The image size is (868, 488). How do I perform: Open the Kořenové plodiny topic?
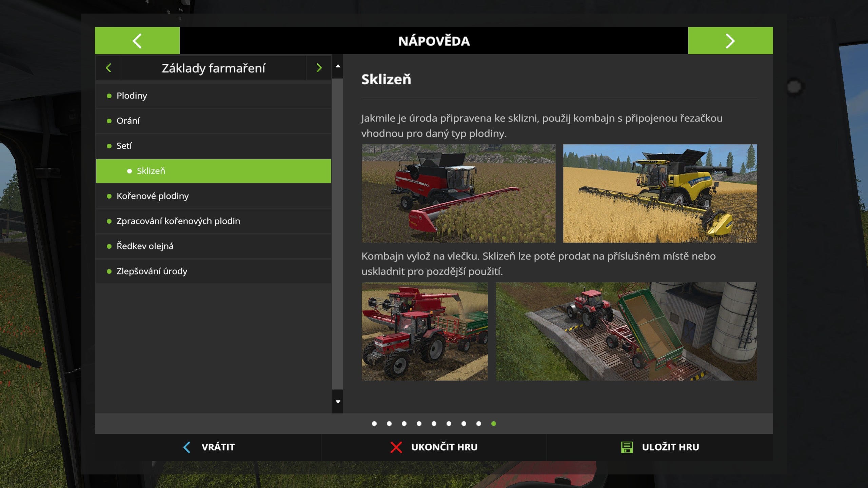click(x=214, y=196)
